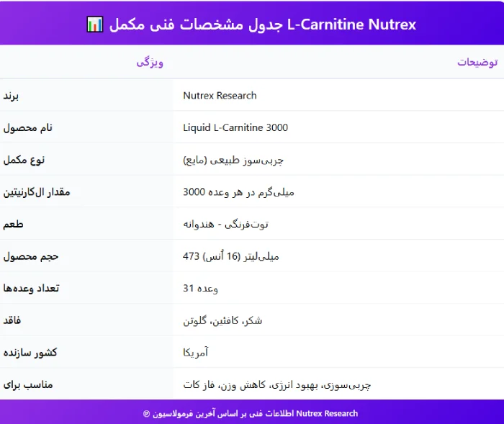Select the '31 وعده' servings value
504x424 pixels.
coord(201,288)
